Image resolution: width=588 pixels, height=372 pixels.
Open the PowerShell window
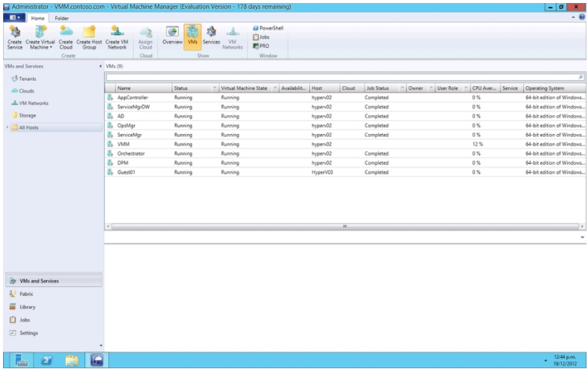(x=268, y=28)
